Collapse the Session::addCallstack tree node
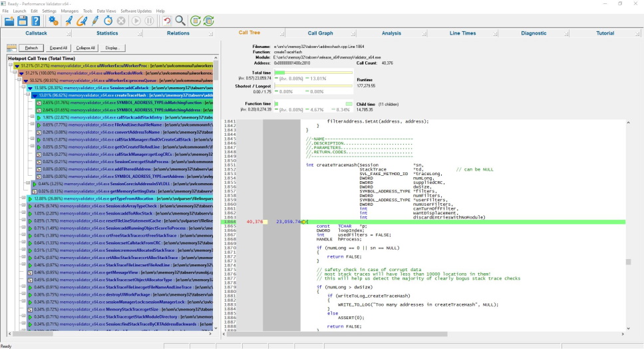 pos(25,87)
